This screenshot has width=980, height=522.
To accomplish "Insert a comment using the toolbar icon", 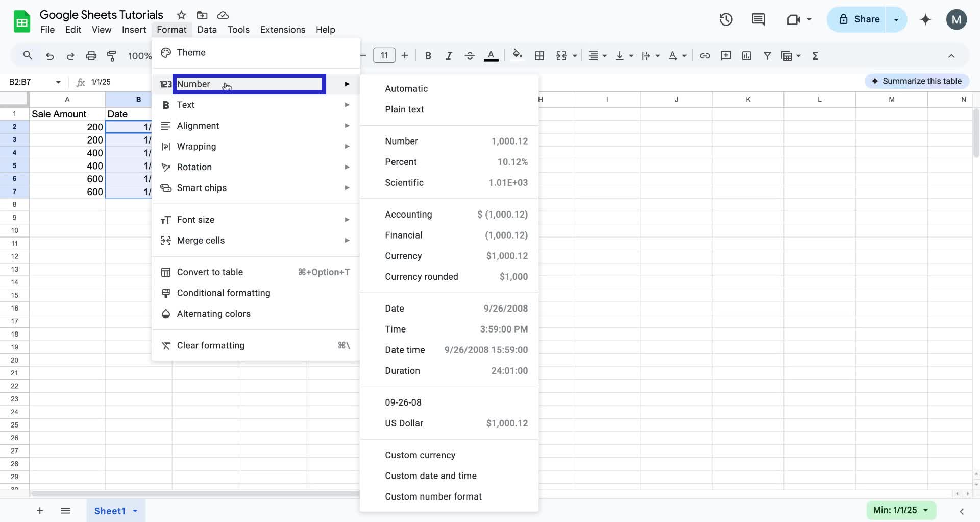I will (x=725, y=55).
